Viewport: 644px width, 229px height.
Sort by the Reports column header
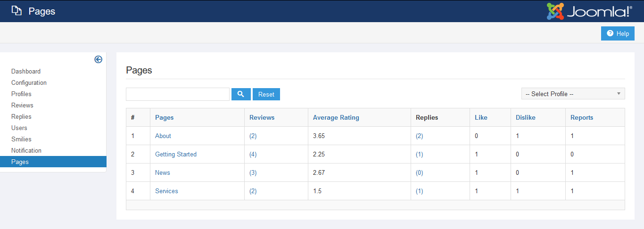(x=581, y=118)
